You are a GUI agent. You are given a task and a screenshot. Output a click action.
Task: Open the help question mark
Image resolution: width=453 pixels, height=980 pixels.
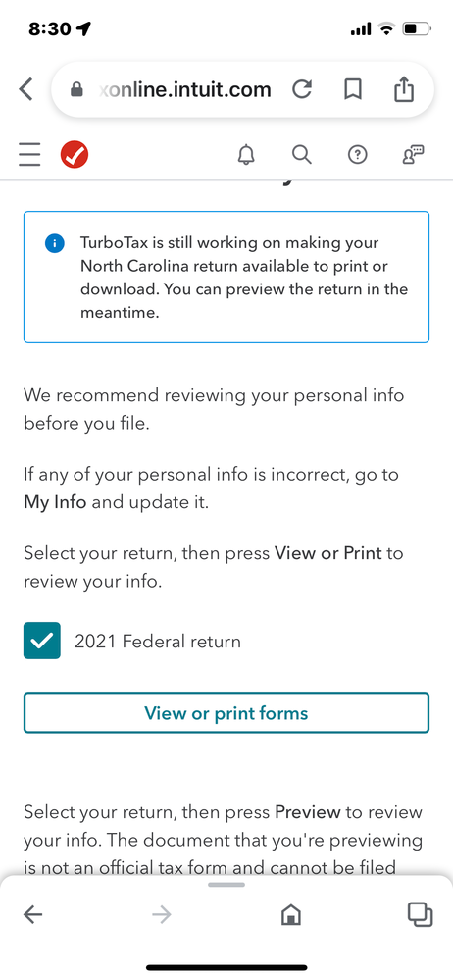tap(358, 154)
